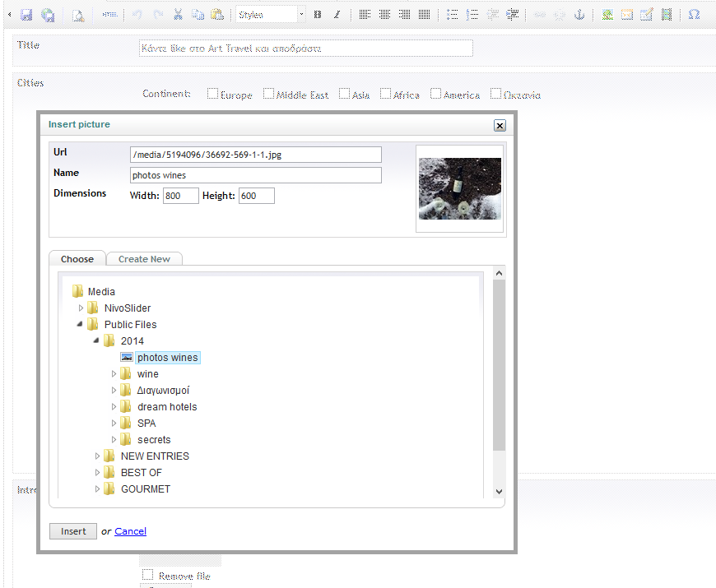This screenshot has width=716, height=588.
Task: Click the media tree scroll up arrow
Action: (499, 273)
